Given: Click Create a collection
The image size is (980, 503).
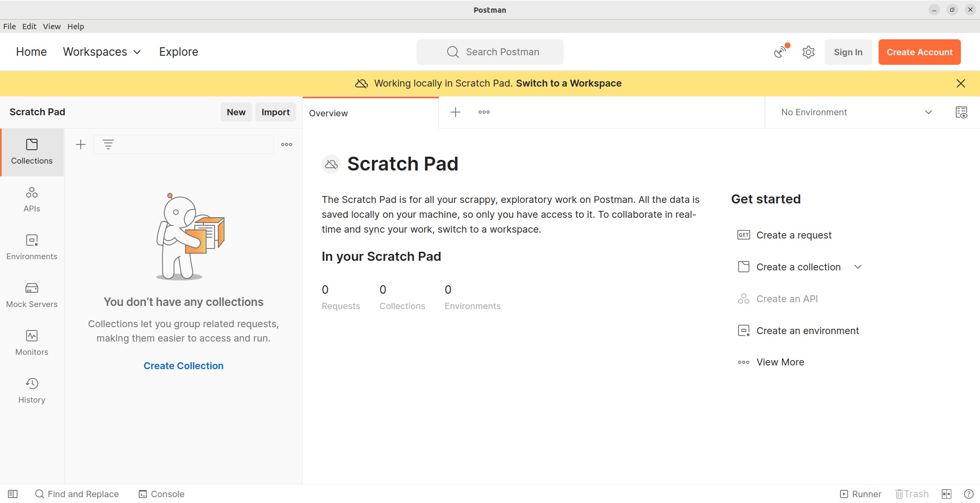Looking at the screenshot, I should 798,267.
